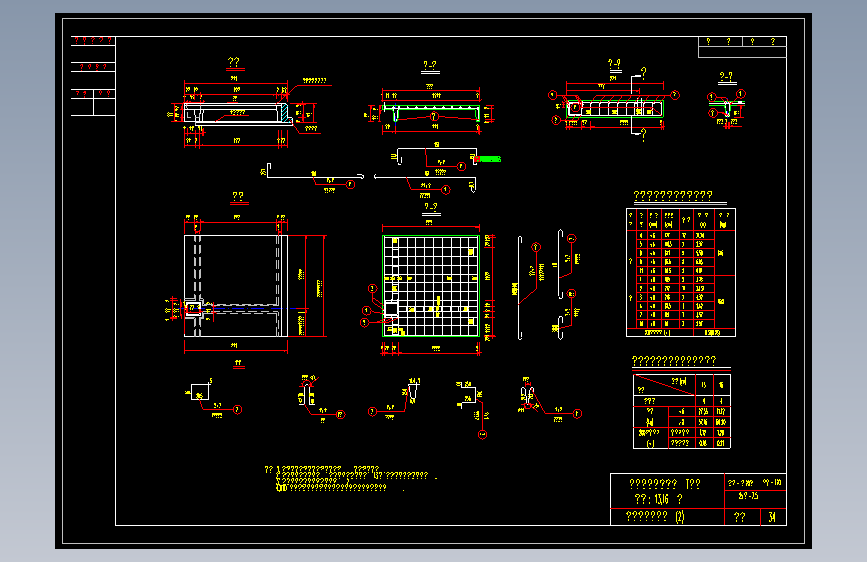The width and height of the screenshot is (867, 562).
Task: Click the small square bar-shape detail
Action: [200, 392]
